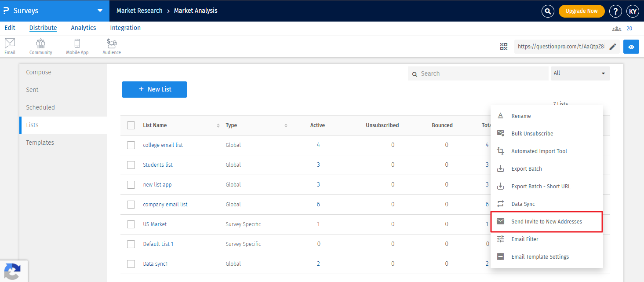
Task: Toggle the select-all checkbox in header row
Action: [131, 125]
